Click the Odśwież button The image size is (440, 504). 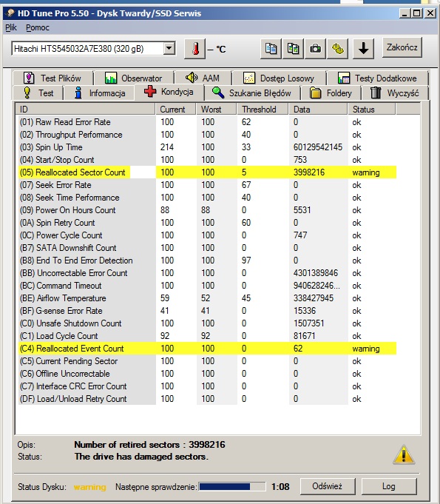tap(328, 486)
